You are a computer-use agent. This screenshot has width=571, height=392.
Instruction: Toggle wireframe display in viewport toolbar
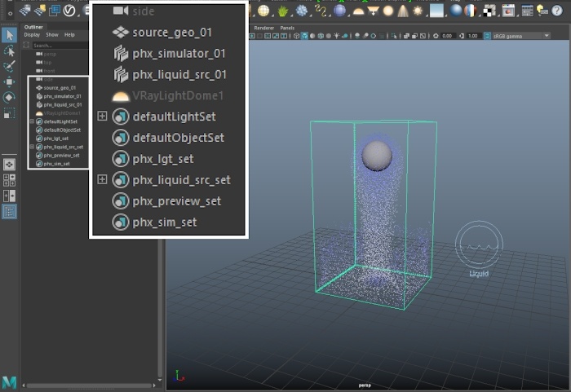pos(296,36)
